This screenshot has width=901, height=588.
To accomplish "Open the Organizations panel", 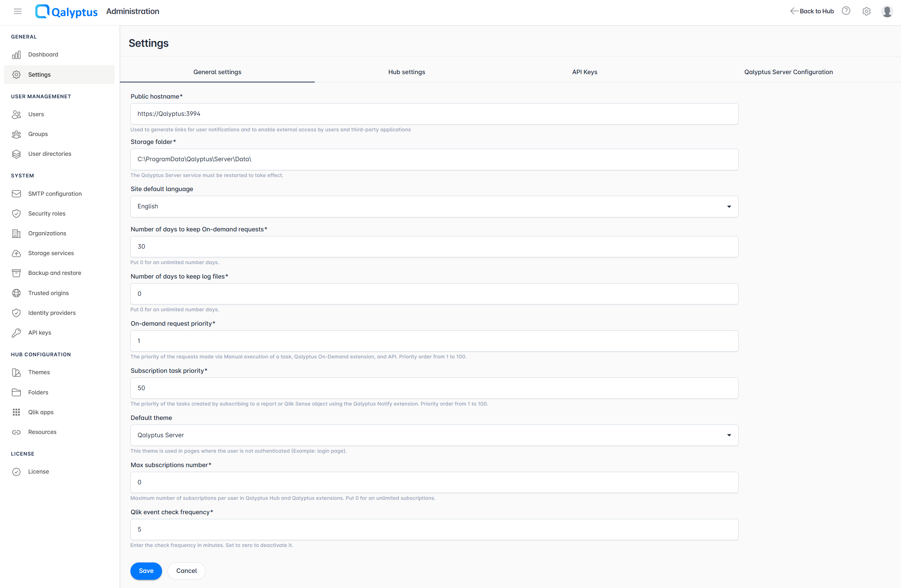I will pos(47,233).
